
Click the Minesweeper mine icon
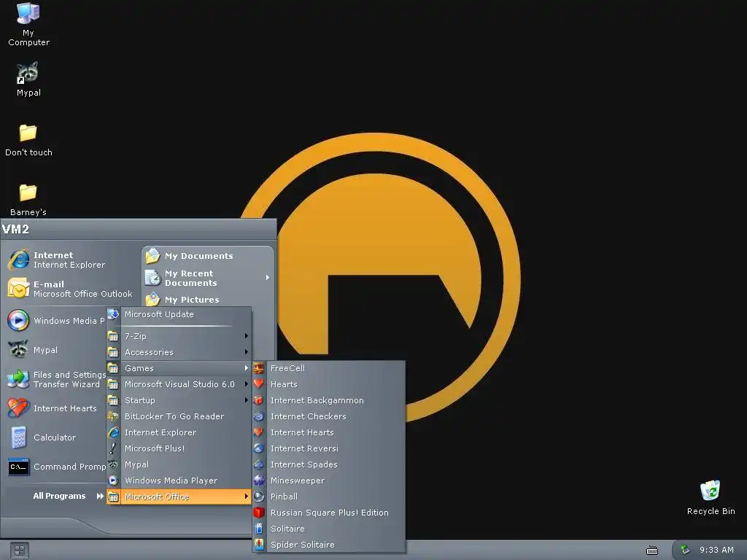[259, 481]
